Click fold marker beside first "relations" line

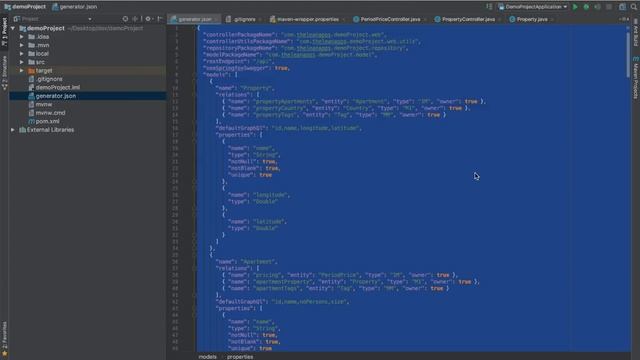(195, 95)
